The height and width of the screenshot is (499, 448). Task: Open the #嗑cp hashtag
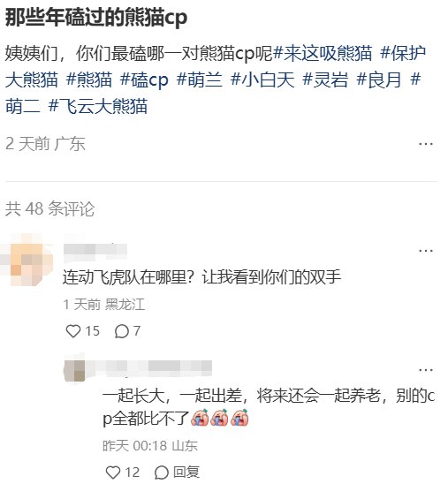click(144, 79)
